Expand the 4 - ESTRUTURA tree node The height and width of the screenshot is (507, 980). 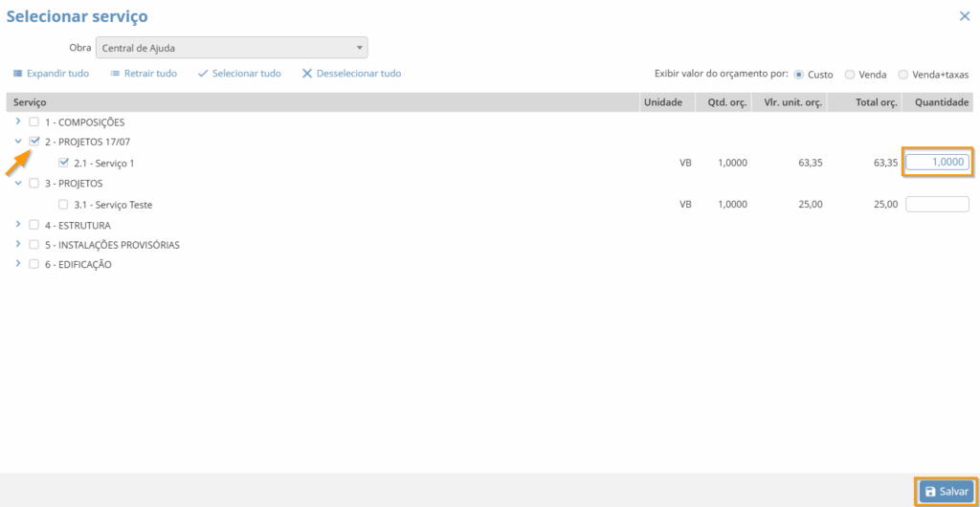(18, 225)
